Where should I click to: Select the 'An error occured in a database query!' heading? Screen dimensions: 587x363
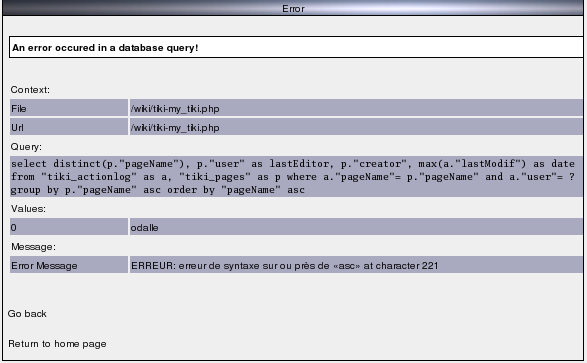[105, 48]
